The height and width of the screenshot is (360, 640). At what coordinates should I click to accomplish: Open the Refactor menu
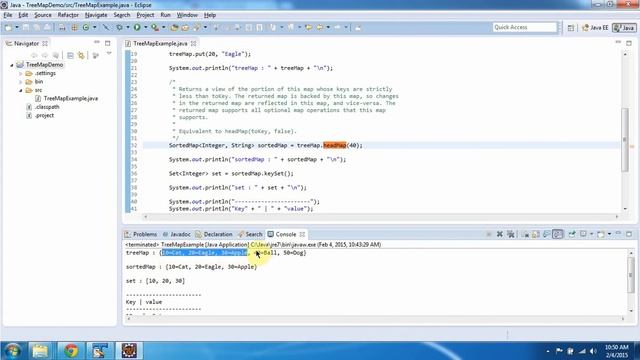pyautogui.click(x=68, y=15)
